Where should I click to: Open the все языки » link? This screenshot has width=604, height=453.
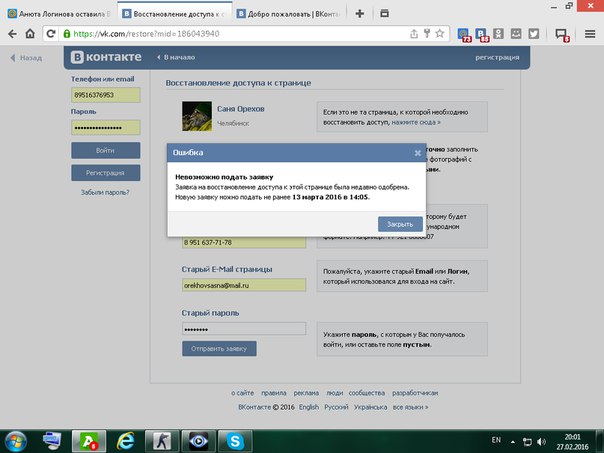click(x=410, y=407)
